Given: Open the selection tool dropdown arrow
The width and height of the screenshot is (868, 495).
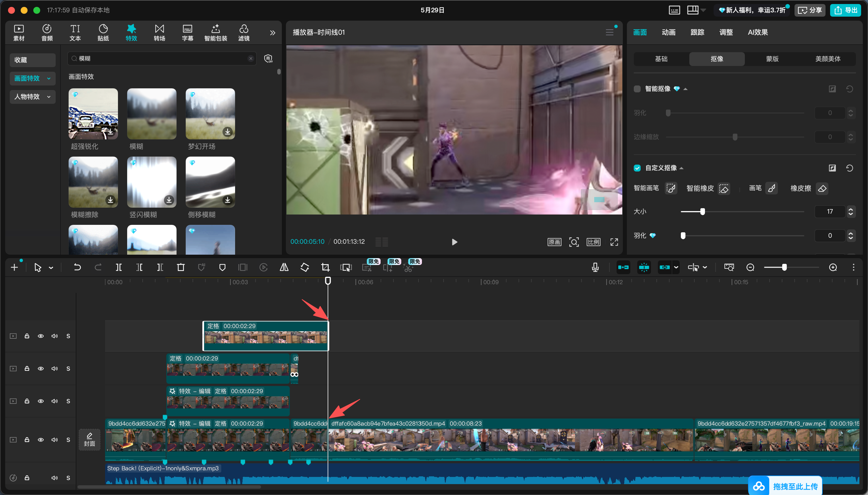Looking at the screenshot, I should tap(51, 268).
